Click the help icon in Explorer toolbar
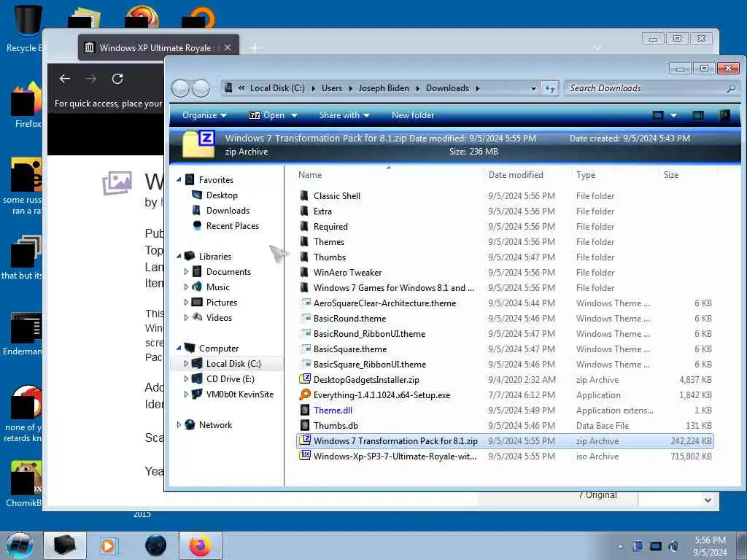Image resolution: width=747 pixels, height=560 pixels. 724,115
